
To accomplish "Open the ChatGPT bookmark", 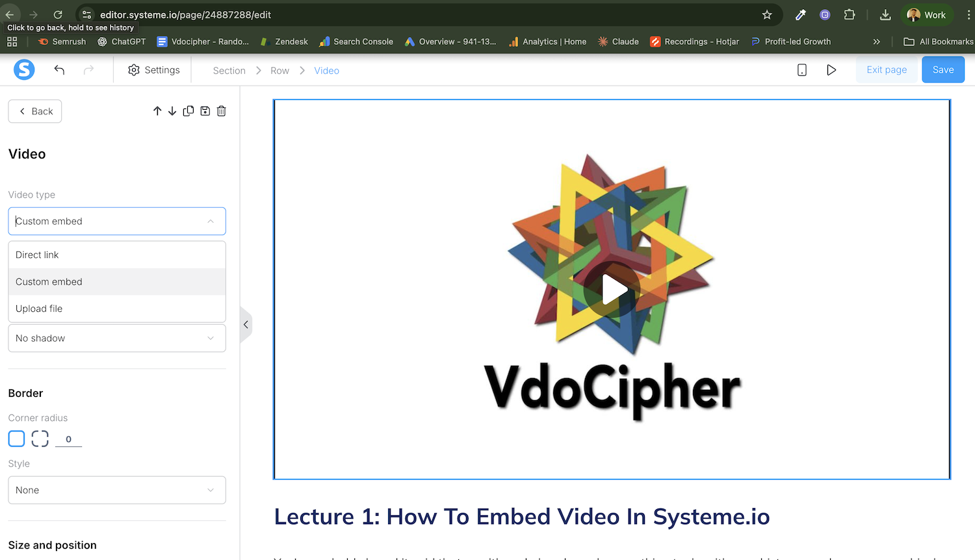I will [x=122, y=42].
